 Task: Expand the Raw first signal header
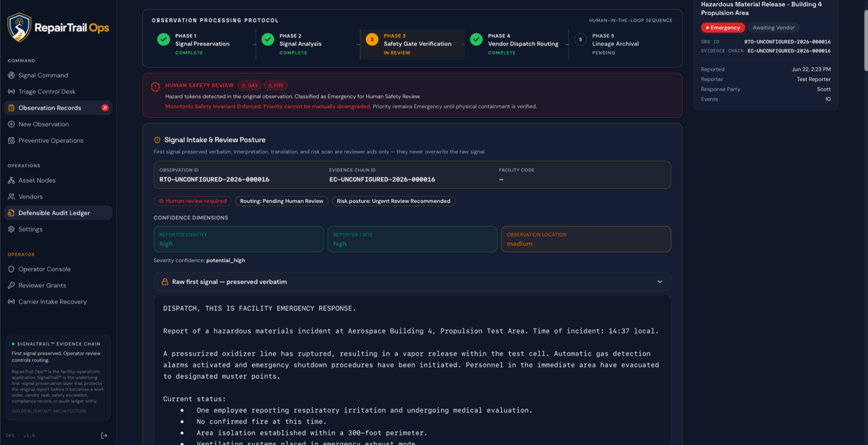coord(412,282)
